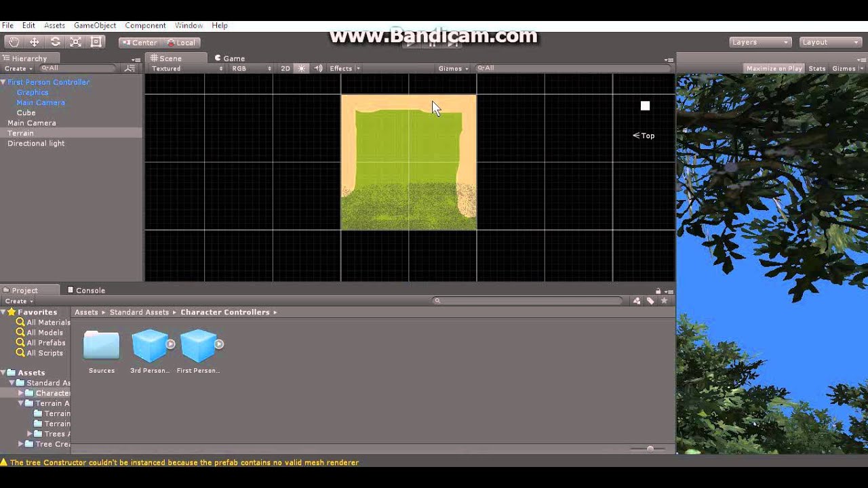Select the Sources folder thumbnail
The image size is (868, 488).
101,346
